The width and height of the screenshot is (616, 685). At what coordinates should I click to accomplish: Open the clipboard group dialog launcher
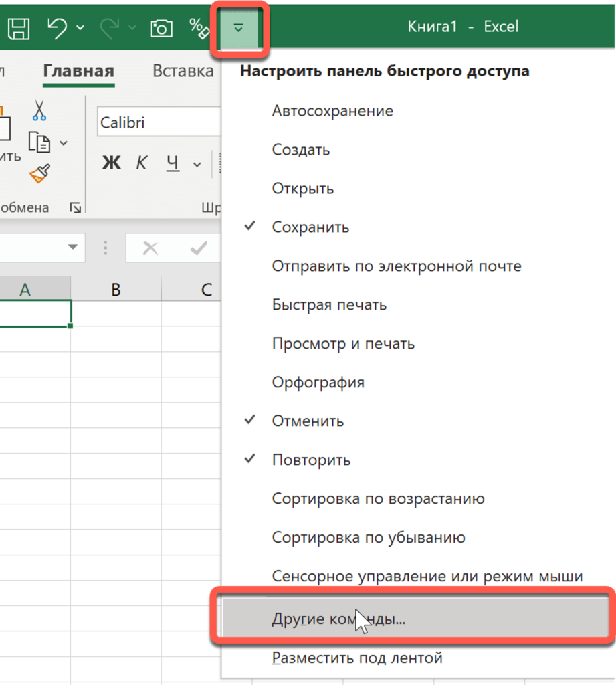click(76, 208)
